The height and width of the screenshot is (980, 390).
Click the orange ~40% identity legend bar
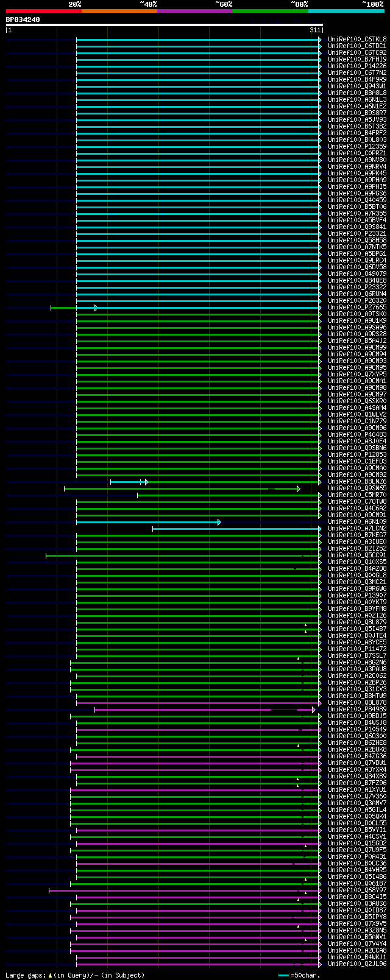pos(119,11)
